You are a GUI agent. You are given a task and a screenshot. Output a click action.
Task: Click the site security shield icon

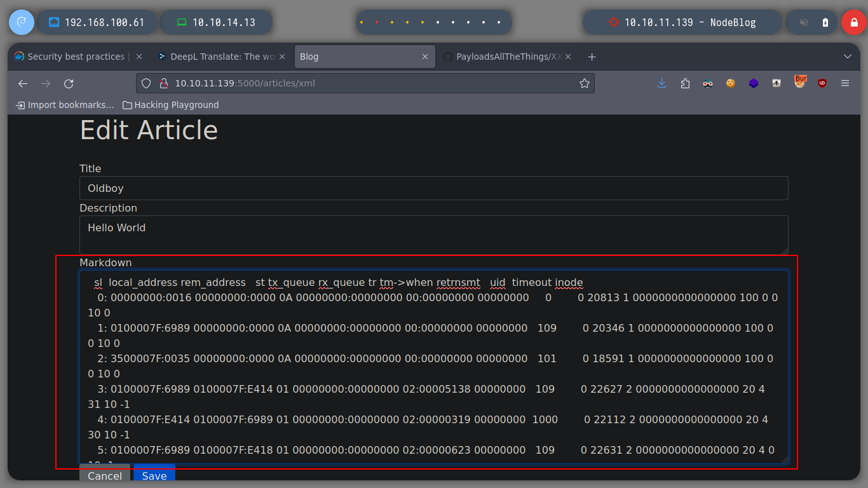point(146,83)
